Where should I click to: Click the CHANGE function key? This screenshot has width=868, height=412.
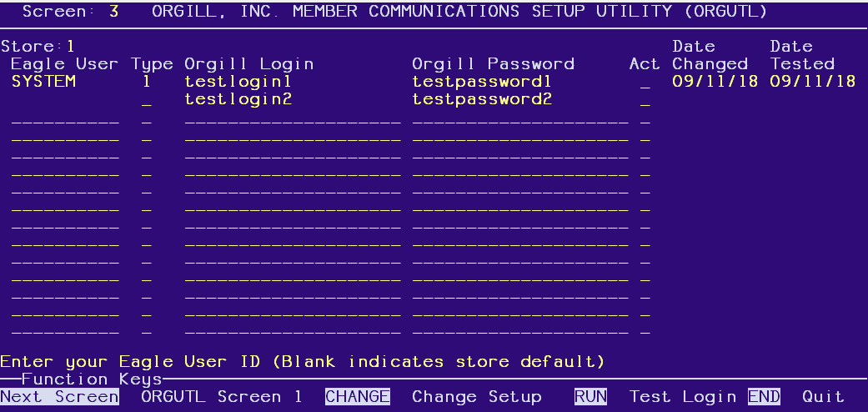(358, 397)
